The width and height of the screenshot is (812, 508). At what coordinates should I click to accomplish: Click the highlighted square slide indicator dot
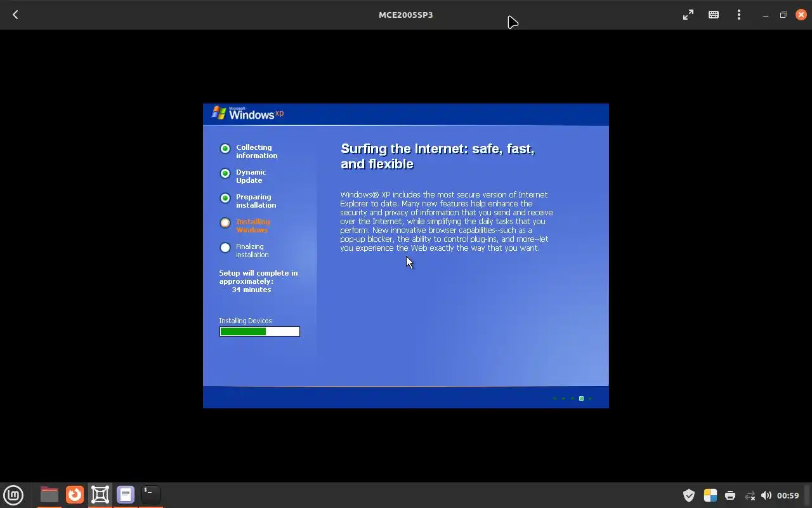click(x=581, y=398)
